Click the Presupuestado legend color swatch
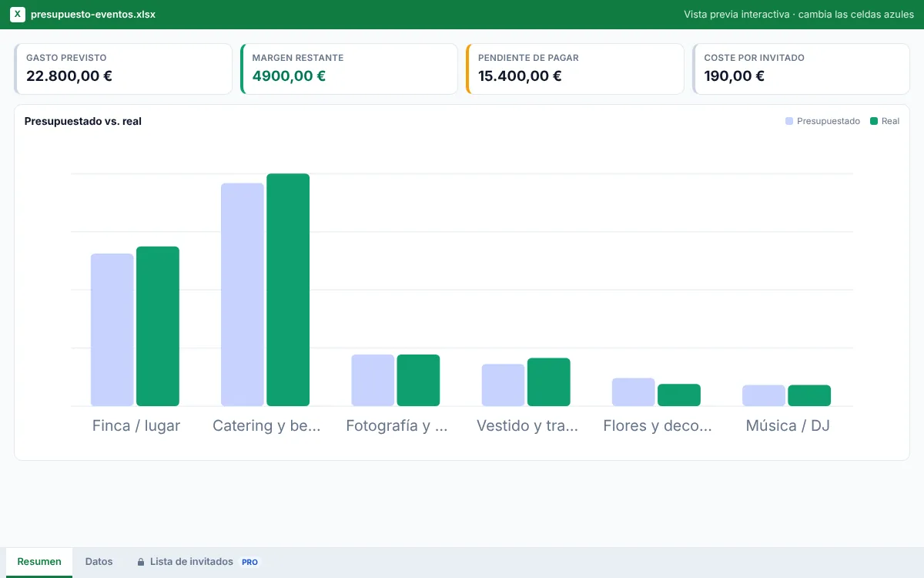Viewport: 924px width, 578px height. [789, 121]
